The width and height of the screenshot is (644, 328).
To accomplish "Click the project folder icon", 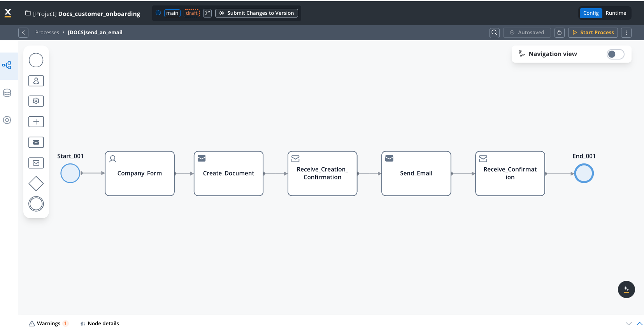I will click(x=28, y=13).
